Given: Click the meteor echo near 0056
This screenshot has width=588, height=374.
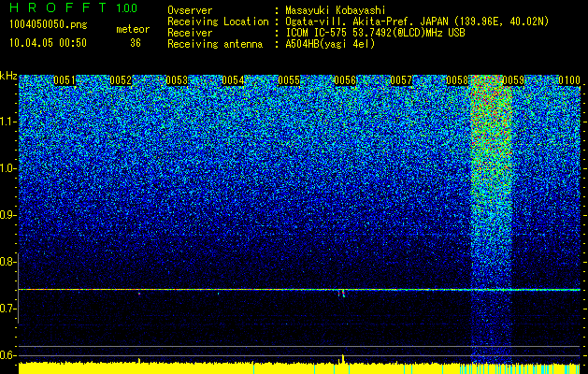Looking at the screenshot, I should (x=341, y=293).
